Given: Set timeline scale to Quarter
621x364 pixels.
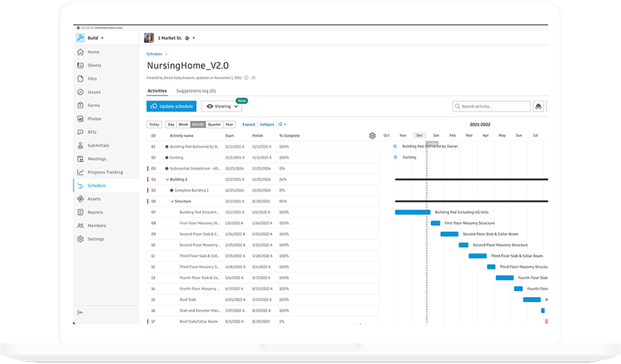Looking at the screenshot, I should pyautogui.click(x=214, y=124).
